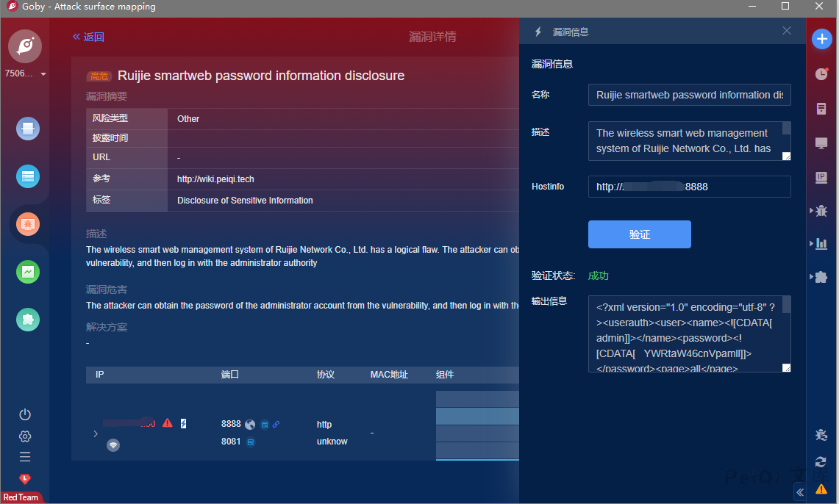Close the 漏洞信息 panel
This screenshot has width=839, height=504.
[787, 31]
